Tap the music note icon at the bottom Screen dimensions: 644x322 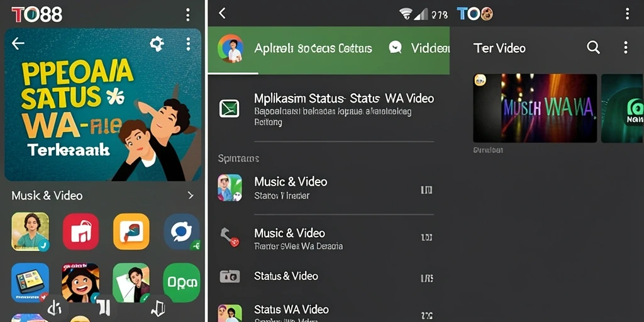(x=158, y=308)
